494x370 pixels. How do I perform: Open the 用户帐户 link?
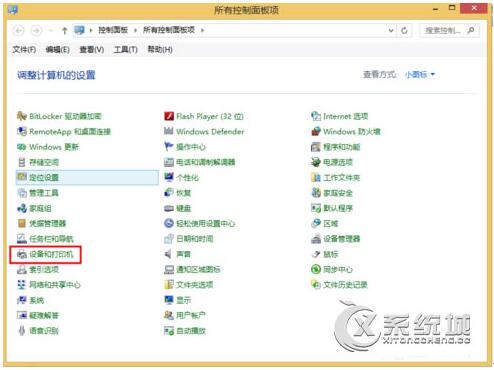pos(191,315)
